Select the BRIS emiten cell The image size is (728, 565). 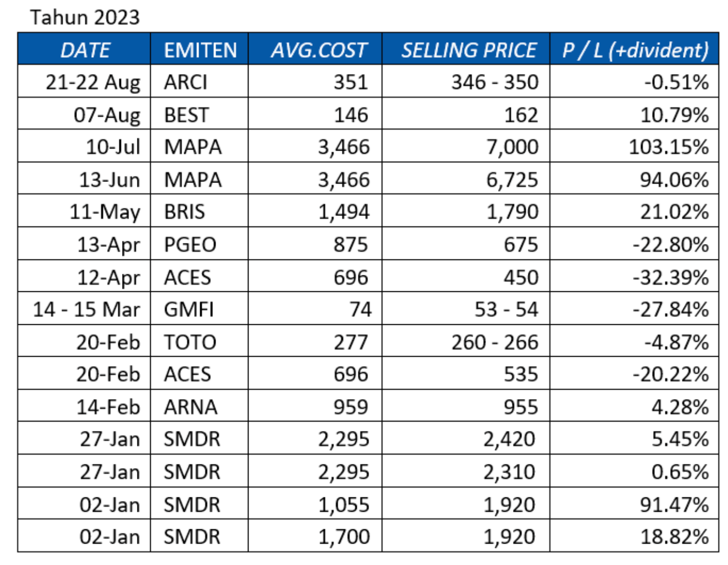click(185, 212)
